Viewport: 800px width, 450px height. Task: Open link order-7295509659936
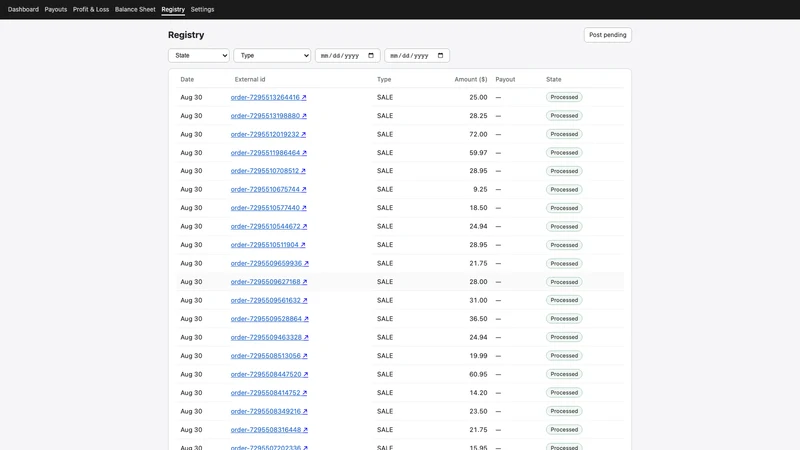[269, 263]
